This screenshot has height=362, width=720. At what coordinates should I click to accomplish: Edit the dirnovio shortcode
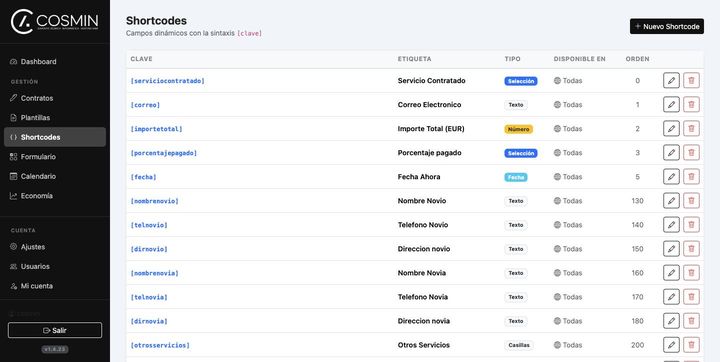tap(671, 249)
